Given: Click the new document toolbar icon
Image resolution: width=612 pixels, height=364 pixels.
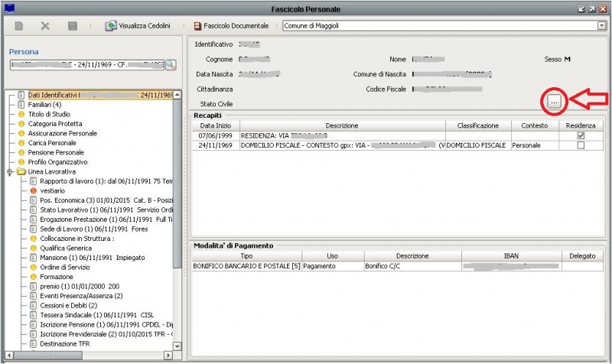Looking at the screenshot, I should point(19,26).
